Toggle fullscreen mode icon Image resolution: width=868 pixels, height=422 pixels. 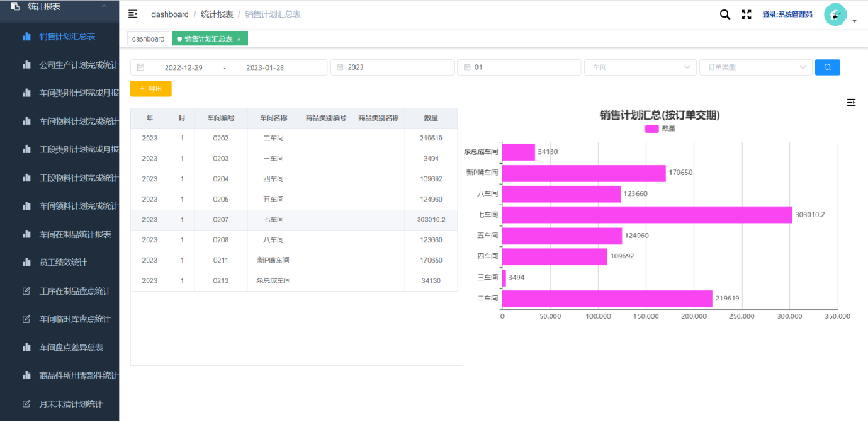(x=747, y=14)
